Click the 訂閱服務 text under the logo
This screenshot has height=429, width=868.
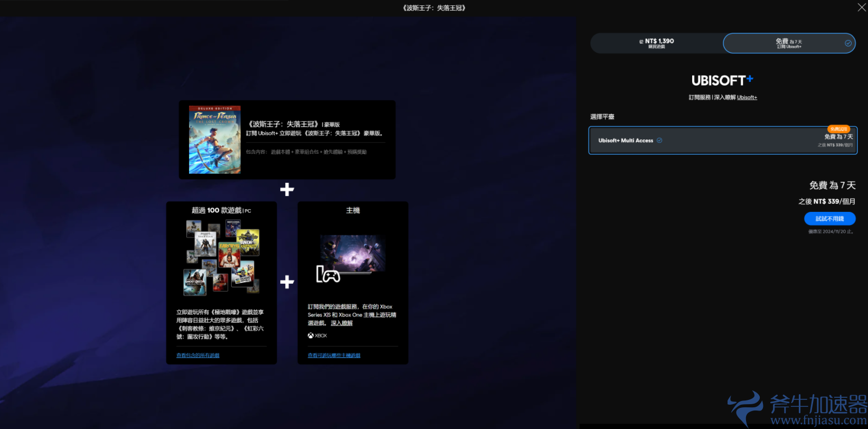[700, 97]
